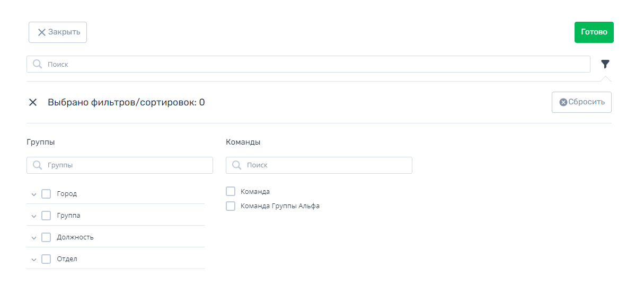Expand the Отдел chevron arrow
644x285 pixels.
click(34, 260)
